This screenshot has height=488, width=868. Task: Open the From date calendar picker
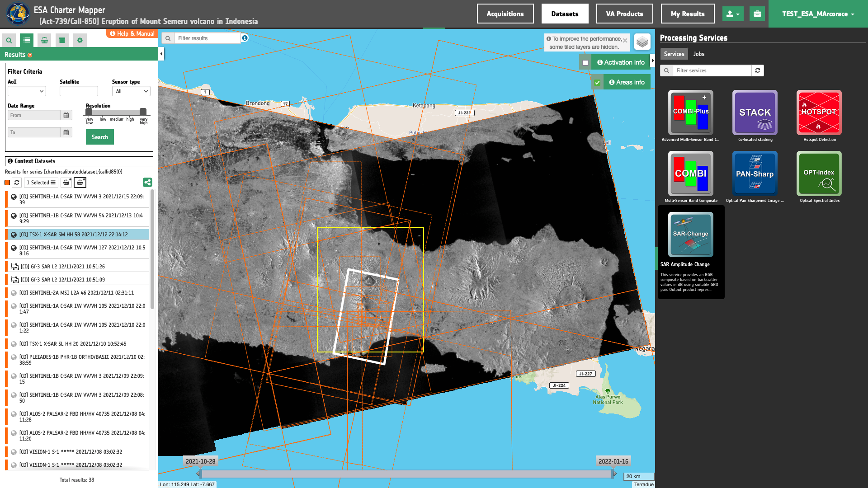(66, 115)
